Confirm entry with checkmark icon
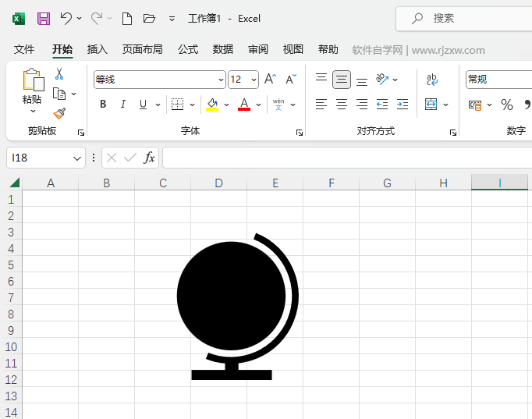The width and height of the screenshot is (532, 419). point(130,158)
